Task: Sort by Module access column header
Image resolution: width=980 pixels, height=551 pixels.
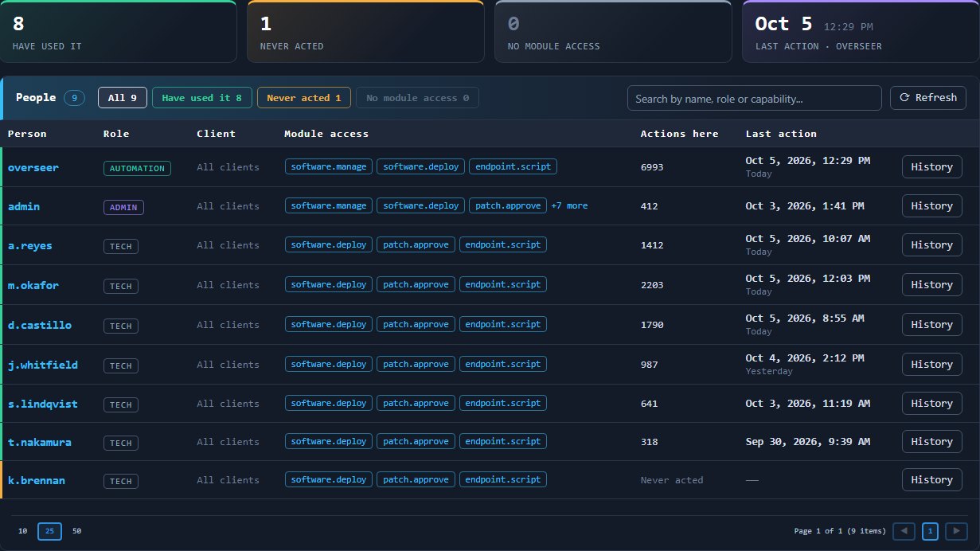Action: click(x=326, y=134)
